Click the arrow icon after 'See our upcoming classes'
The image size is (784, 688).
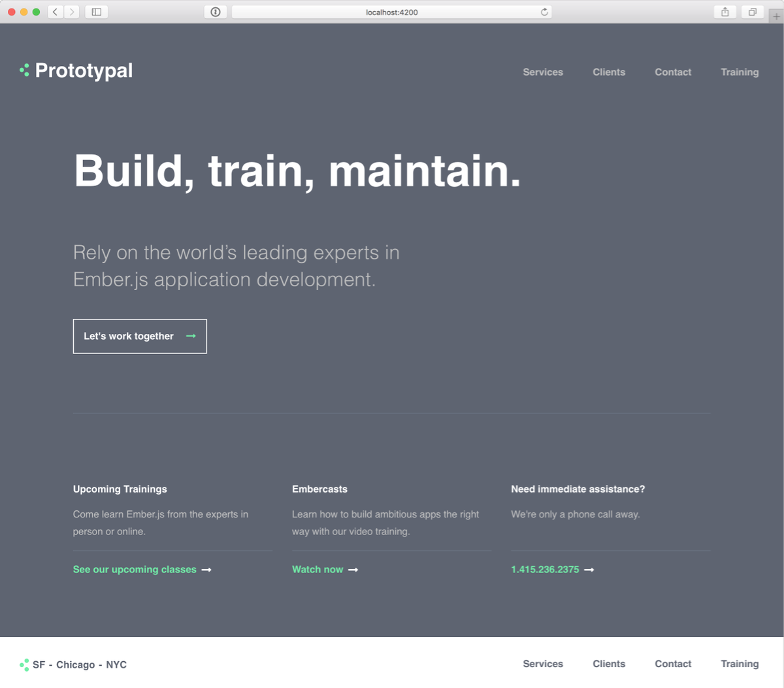pos(207,569)
